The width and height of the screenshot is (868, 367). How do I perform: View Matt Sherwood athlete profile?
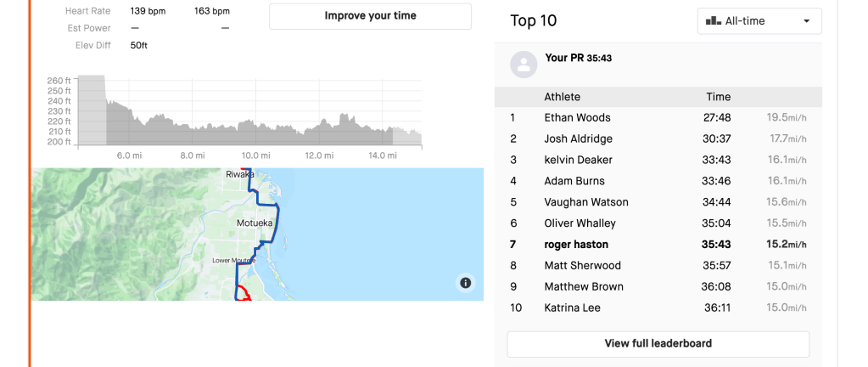click(x=582, y=266)
